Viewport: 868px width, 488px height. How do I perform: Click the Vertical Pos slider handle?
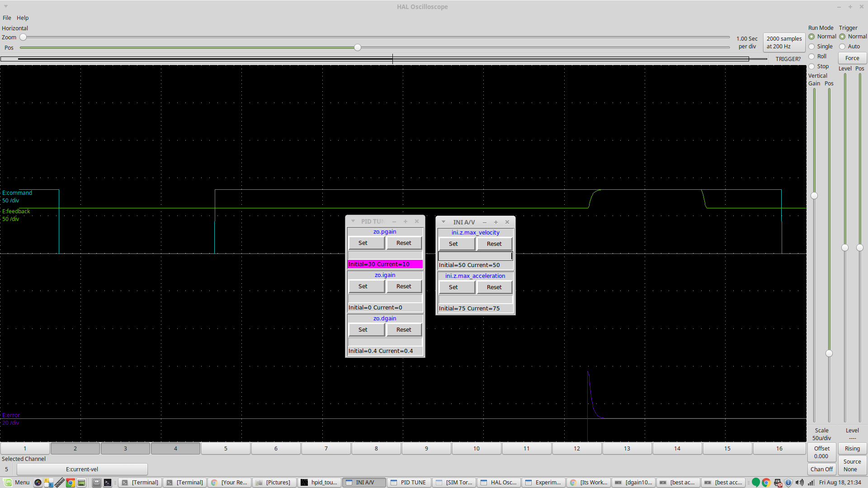829,353
